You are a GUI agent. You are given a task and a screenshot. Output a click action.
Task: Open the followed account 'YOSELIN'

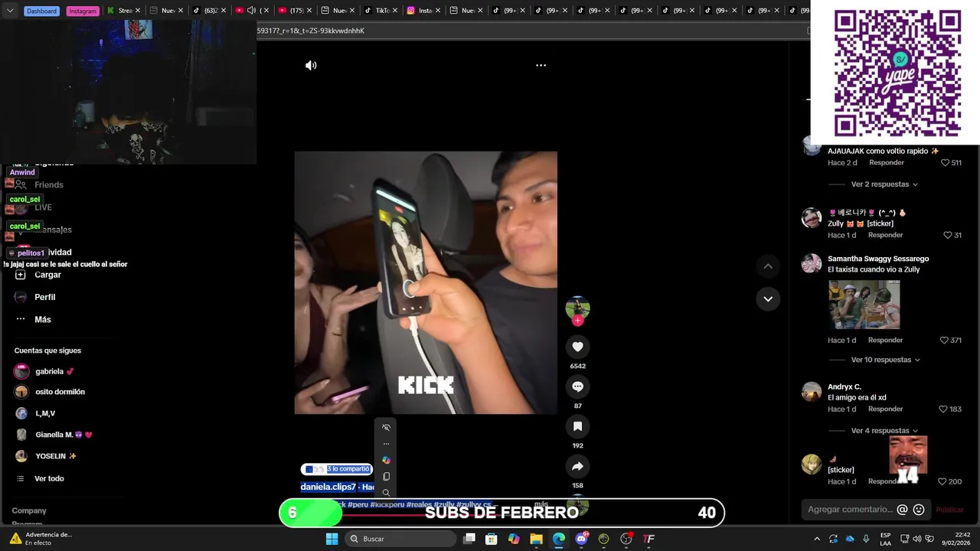click(46, 456)
